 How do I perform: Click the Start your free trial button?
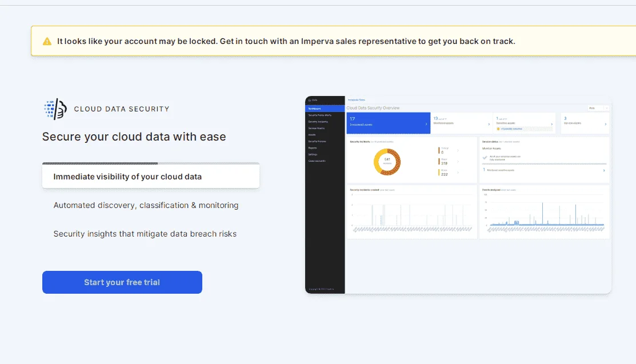(x=122, y=282)
